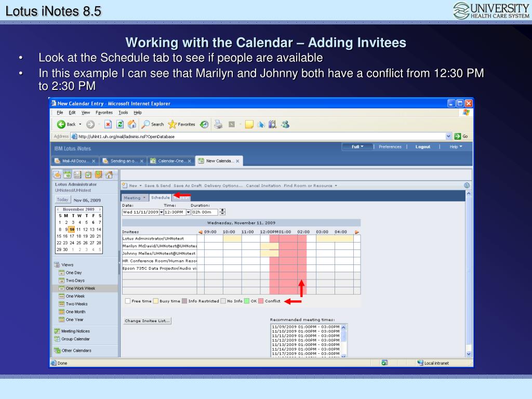The image size is (532, 399).
Task: Click the New entry icon in action bar
Action: point(125,185)
